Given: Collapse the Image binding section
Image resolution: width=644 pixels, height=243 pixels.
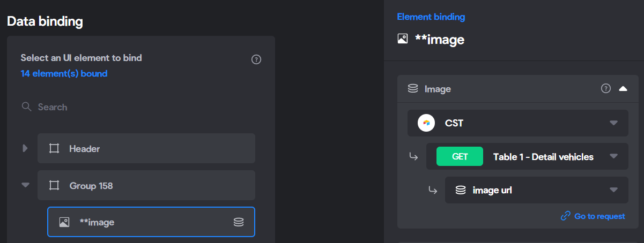Looking at the screenshot, I should [623, 88].
